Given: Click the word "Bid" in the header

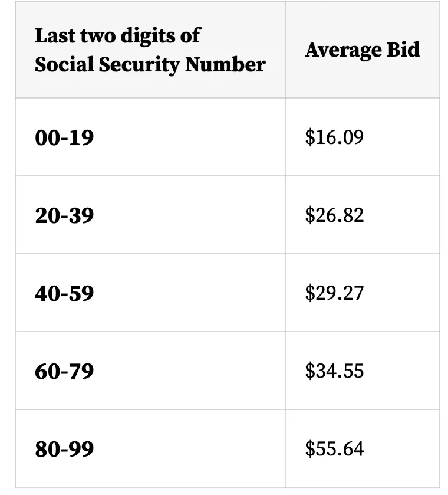Looking at the screenshot, I should click(403, 50).
